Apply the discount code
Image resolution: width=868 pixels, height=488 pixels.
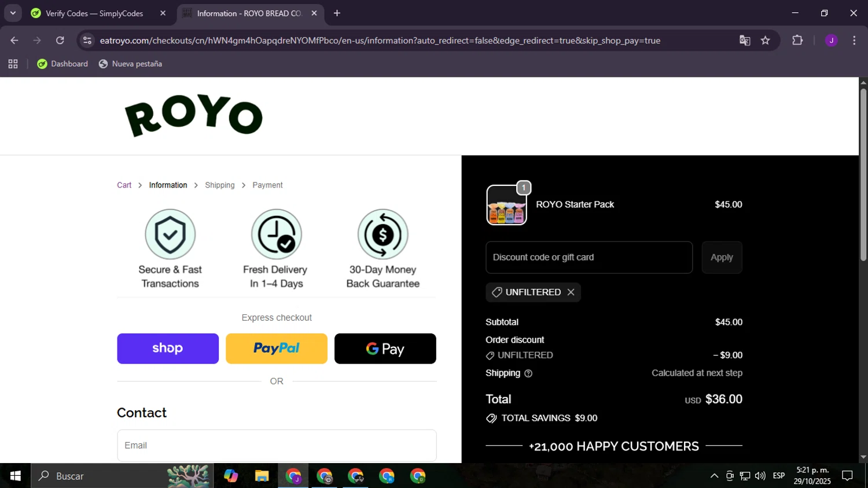[722, 258]
